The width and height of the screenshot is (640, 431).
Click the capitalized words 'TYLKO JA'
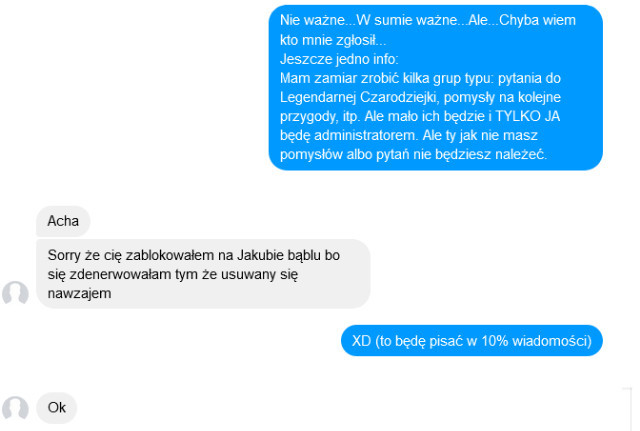click(x=527, y=116)
